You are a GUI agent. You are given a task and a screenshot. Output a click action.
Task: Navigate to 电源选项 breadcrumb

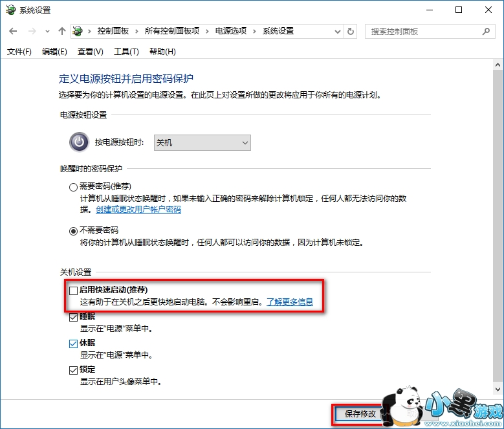click(231, 31)
